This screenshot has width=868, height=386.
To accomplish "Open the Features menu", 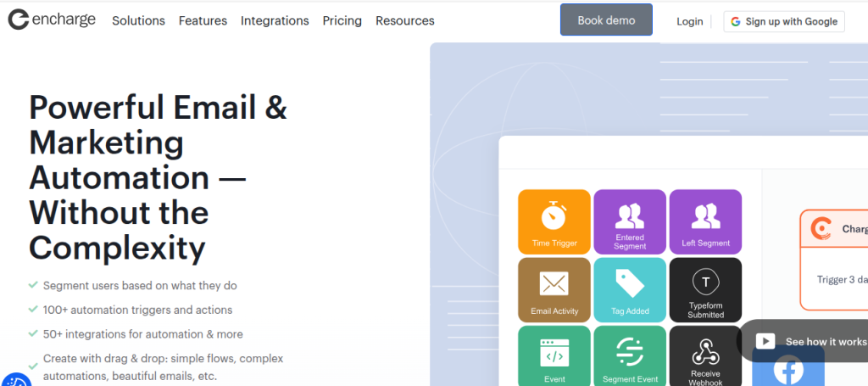I will tap(203, 20).
